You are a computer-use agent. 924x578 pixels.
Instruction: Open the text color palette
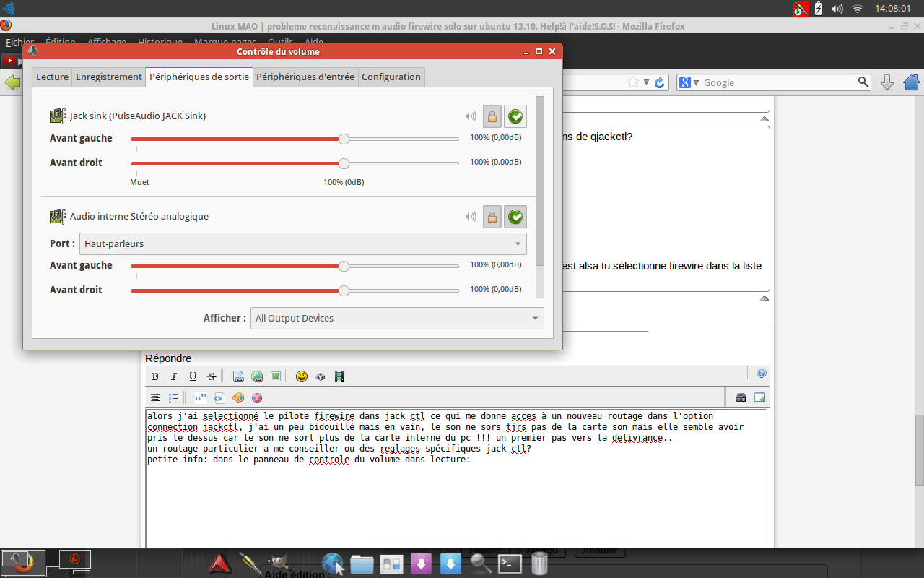tap(238, 398)
